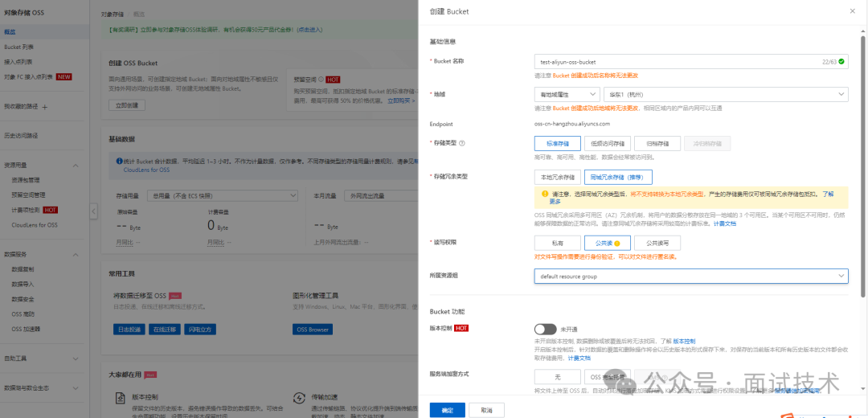This screenshot has width=868, height=418.
Task: Click the HOT badge beside 计量项检测
Action: 51,210
